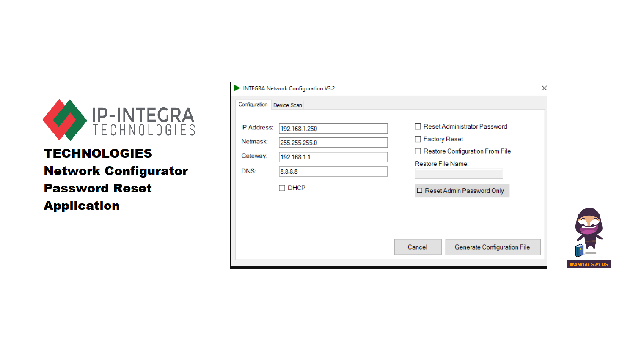Click the "Restore File Name:" label
The width and height of the screenshot is (644, 340).
coord(442,164)
